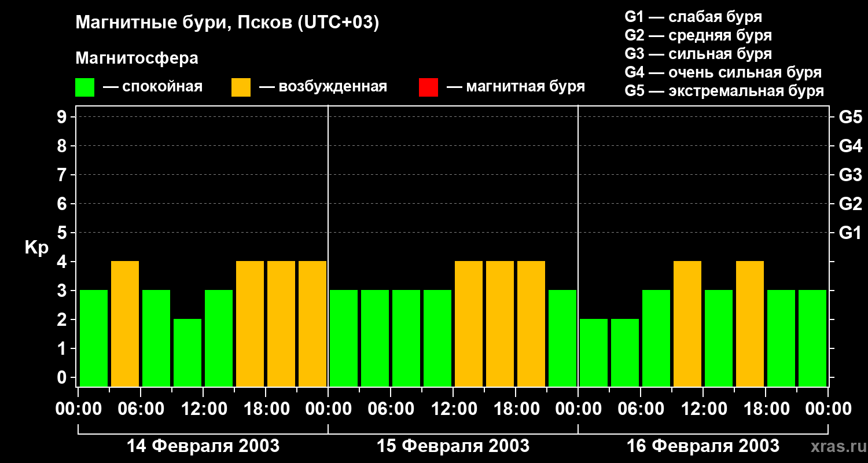
Task: Click the '— спокойная' legend label
Action: click(153, 87)
